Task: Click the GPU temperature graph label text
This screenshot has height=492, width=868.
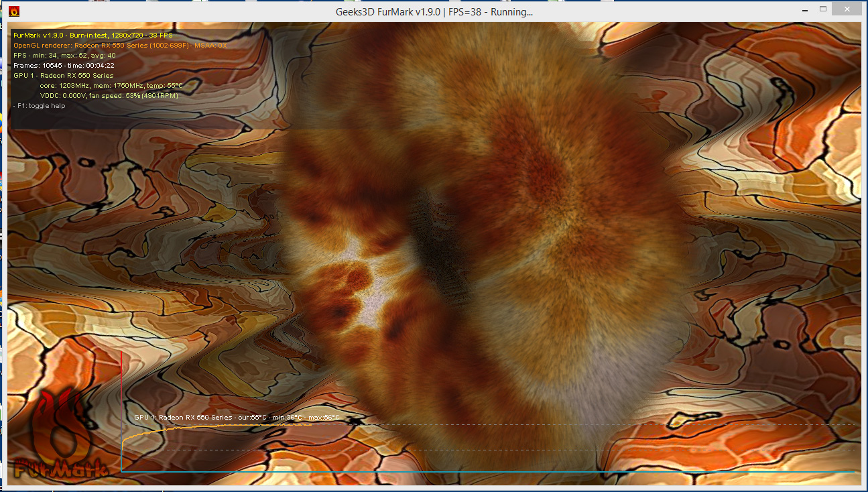Action: [x=236, y=418]
